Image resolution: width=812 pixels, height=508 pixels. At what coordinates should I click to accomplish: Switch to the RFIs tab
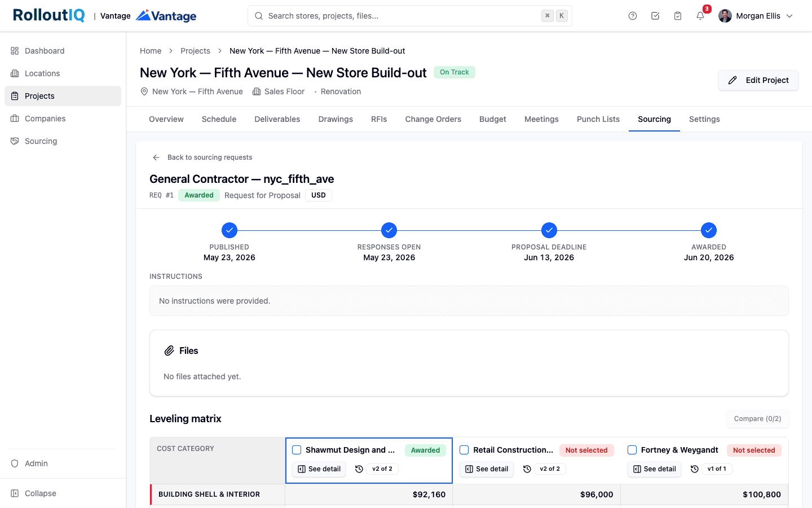pos(379,119)
